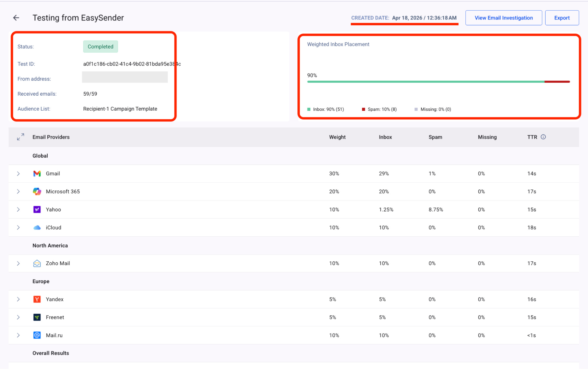Viewport: 588px width, 369px height.
Task: Expand the Freenet row details
Action: click(x=18, y=317)
